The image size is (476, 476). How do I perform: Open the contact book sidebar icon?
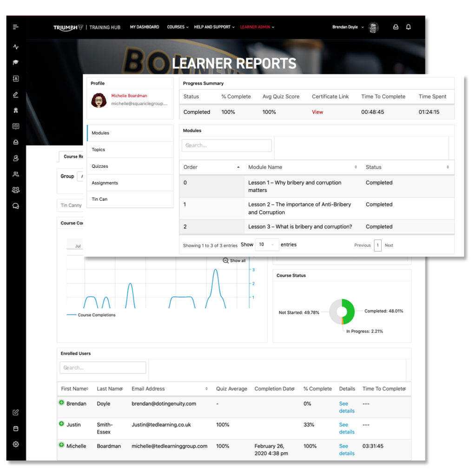click(16, 79)
